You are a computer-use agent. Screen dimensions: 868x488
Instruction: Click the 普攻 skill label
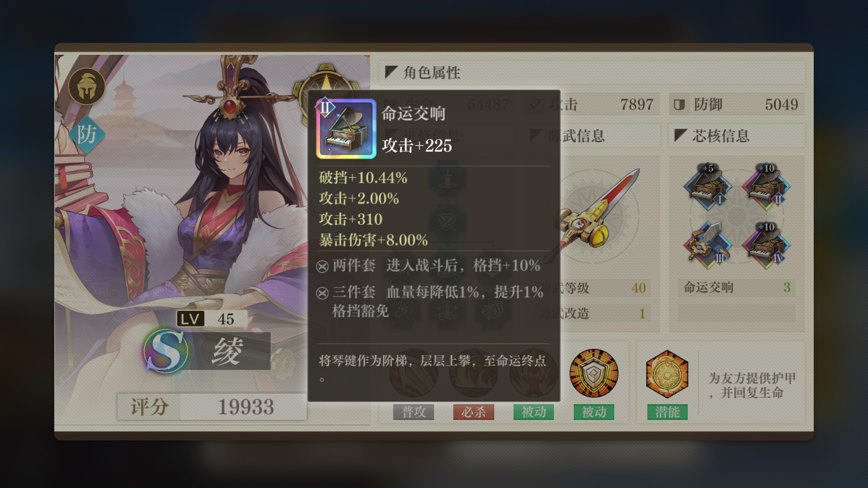pos(414,412)
